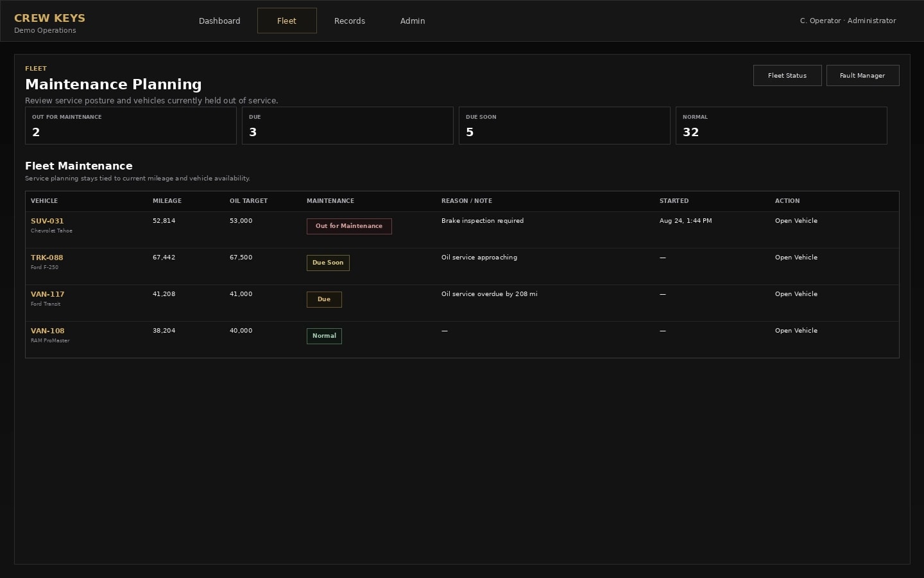
Task: Click the 41,208 mileage value
Action: (x=164, y=294)
